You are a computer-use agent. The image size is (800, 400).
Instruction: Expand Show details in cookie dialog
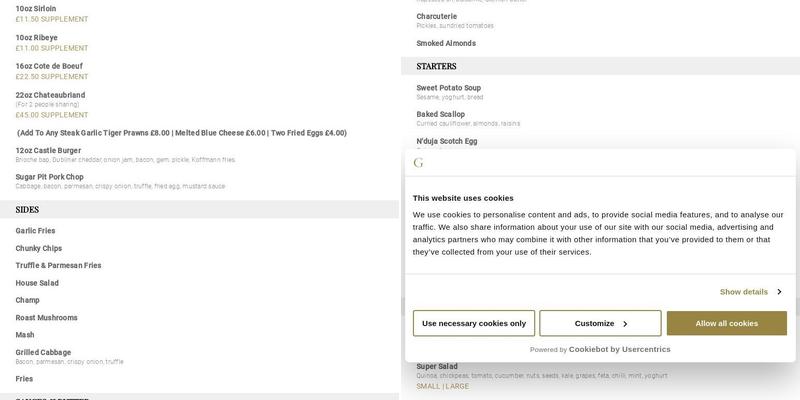744,292
